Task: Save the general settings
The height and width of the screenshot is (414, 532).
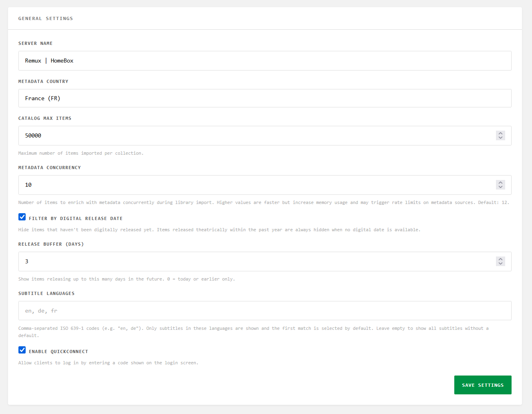Action: [483, 385]
